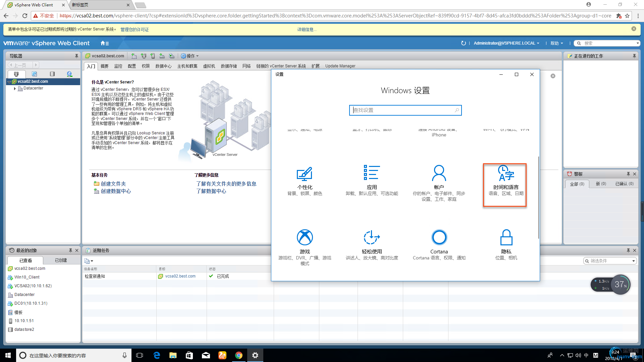
Task: Open Accounts category in Windows Settings
Action: 439,183
